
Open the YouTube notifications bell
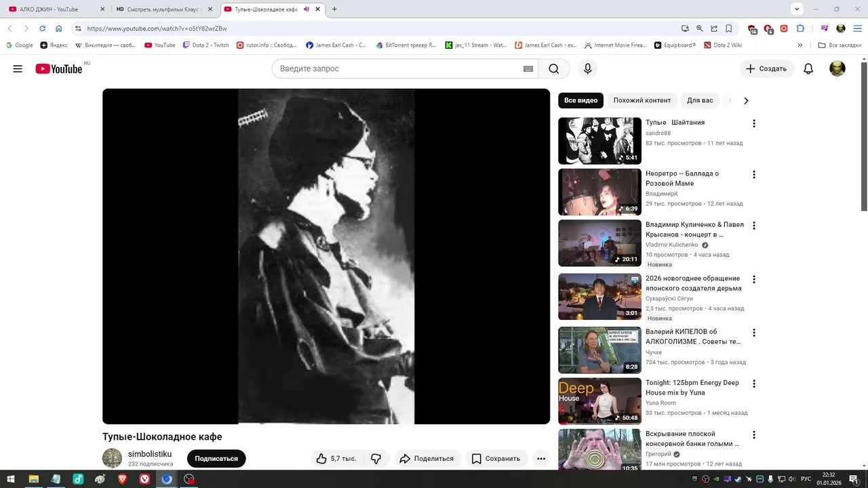click(808, 68)
